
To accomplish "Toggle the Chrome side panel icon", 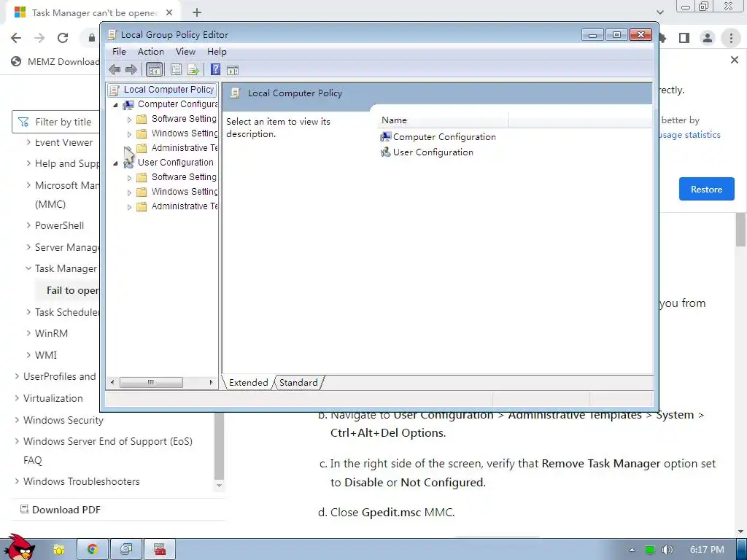I will click(684, 38).
